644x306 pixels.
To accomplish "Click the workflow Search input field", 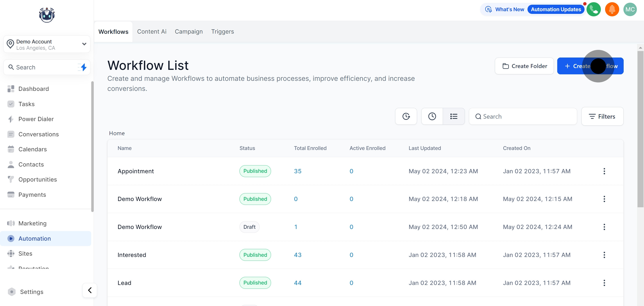I will pyautogui.click(x=523, y=116).
